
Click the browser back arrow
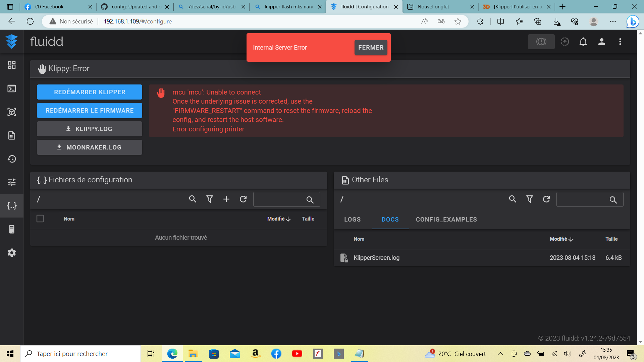tap(12, 21)
